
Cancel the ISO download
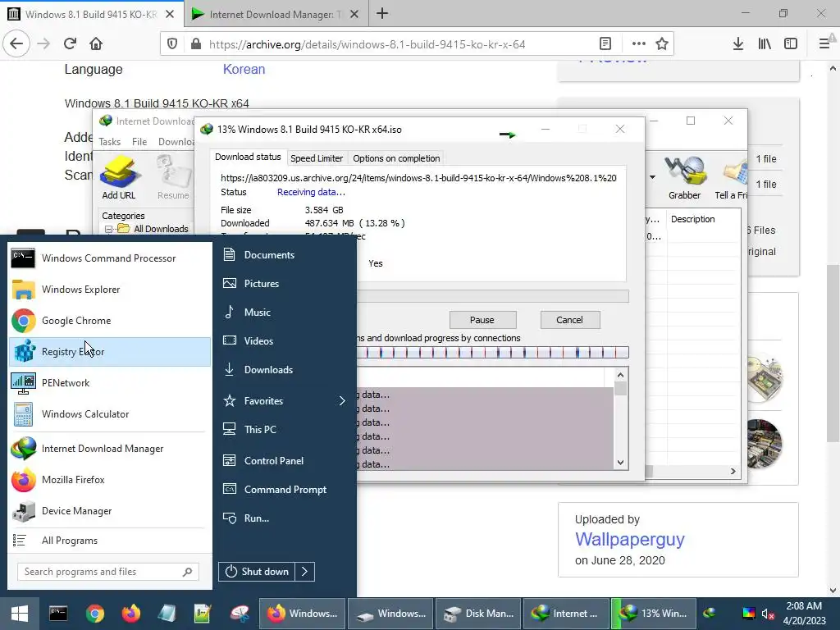point(570,320)
